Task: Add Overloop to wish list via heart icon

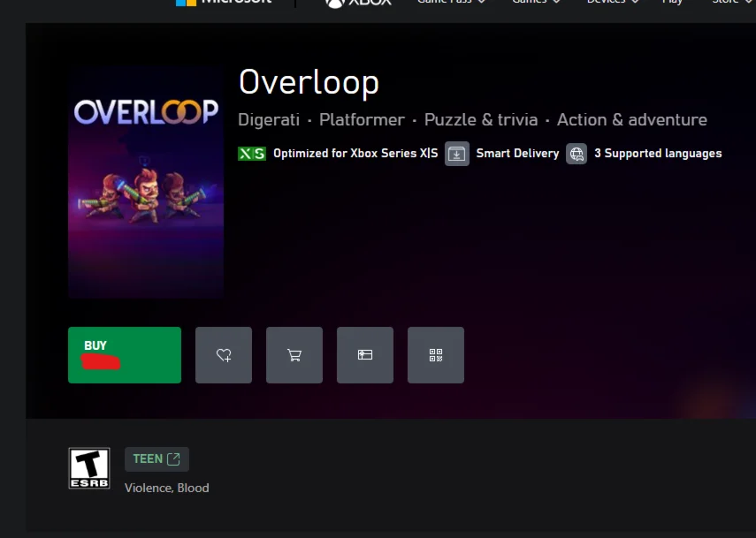Action: pyautogui.click(x=224, y=355)
